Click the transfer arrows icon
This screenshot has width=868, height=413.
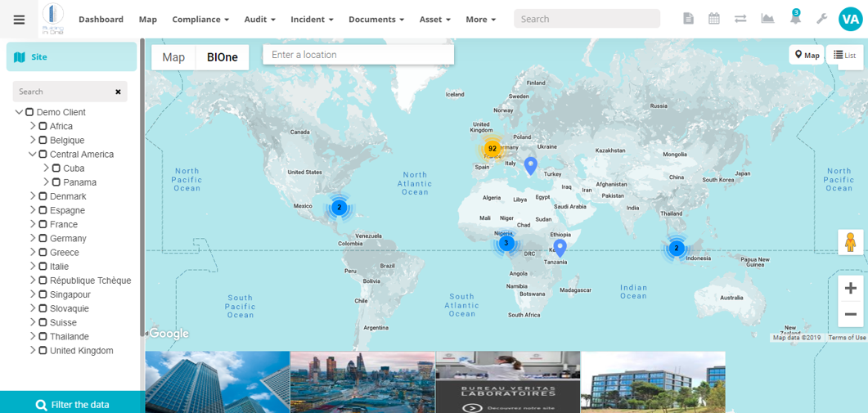pyautogui.click(x=740, y=19)
